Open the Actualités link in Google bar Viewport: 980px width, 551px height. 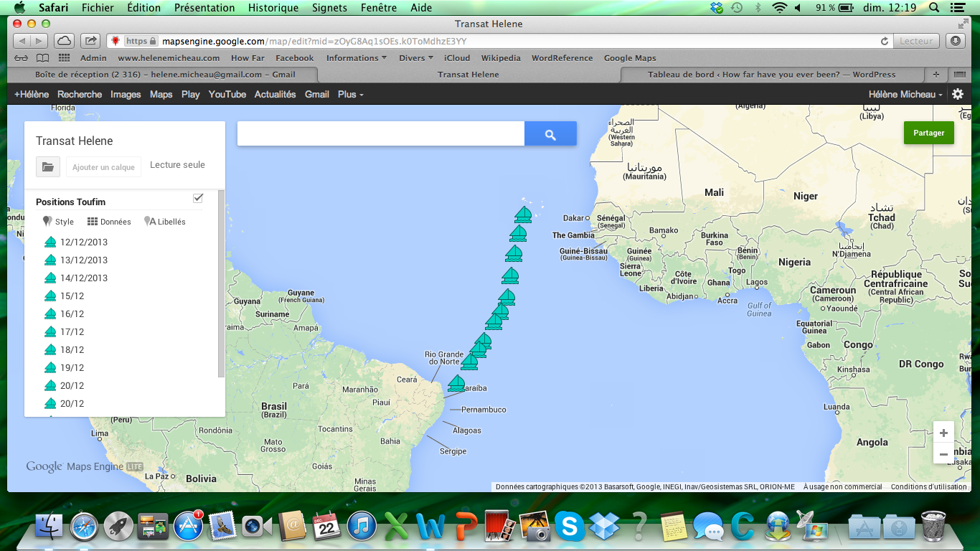[275, 94]
